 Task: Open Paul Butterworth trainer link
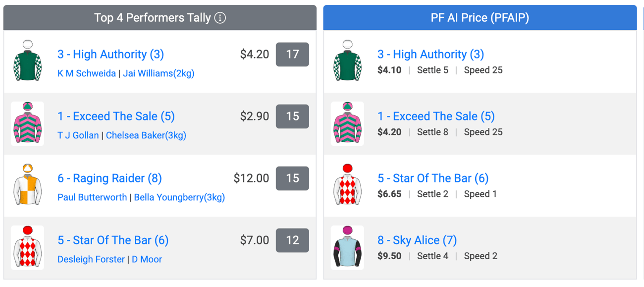[x=92, y=197]
